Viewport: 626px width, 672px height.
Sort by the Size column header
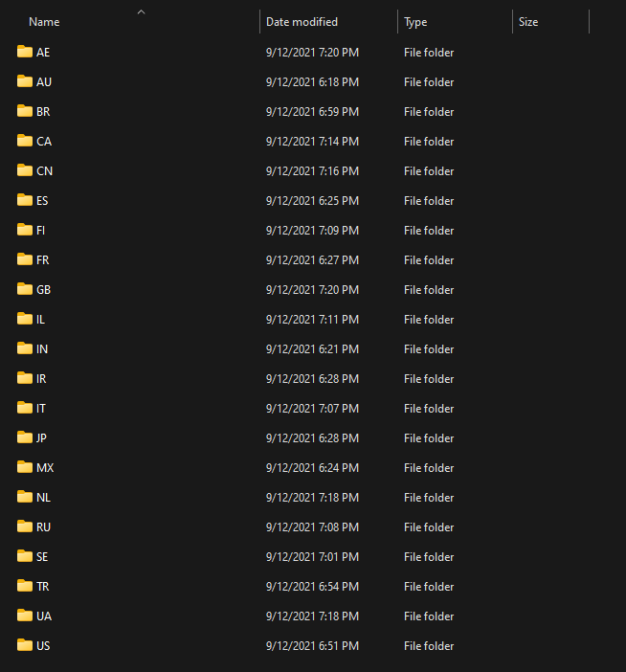tap(528, 22)
